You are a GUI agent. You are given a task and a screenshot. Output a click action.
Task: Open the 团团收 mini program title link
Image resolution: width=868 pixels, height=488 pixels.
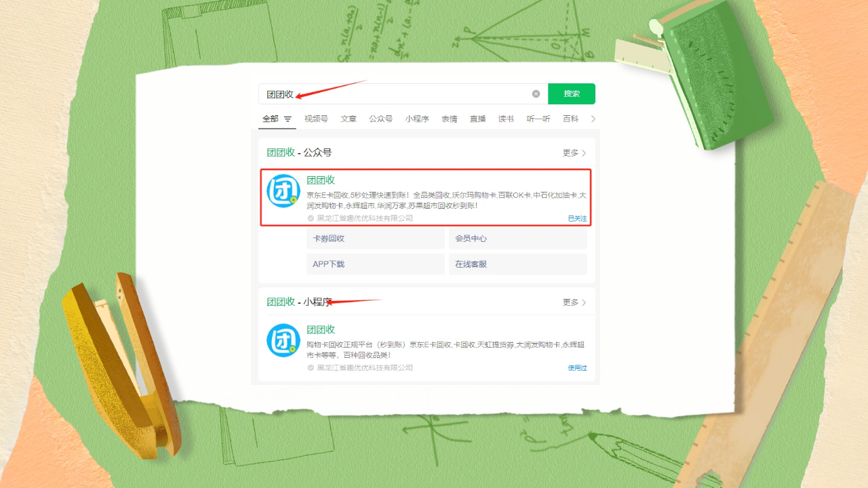coord(321,329)
